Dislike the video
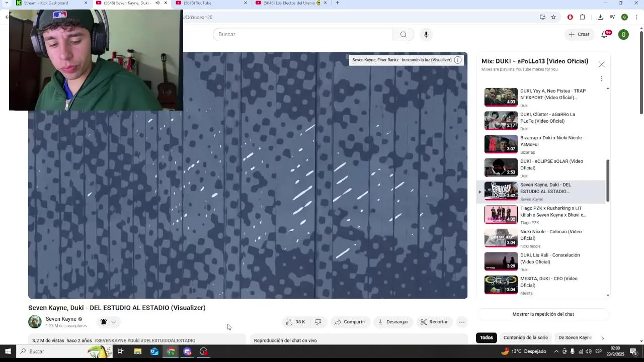The width and height of the screenshot is (644, 362). click(318, 322)
